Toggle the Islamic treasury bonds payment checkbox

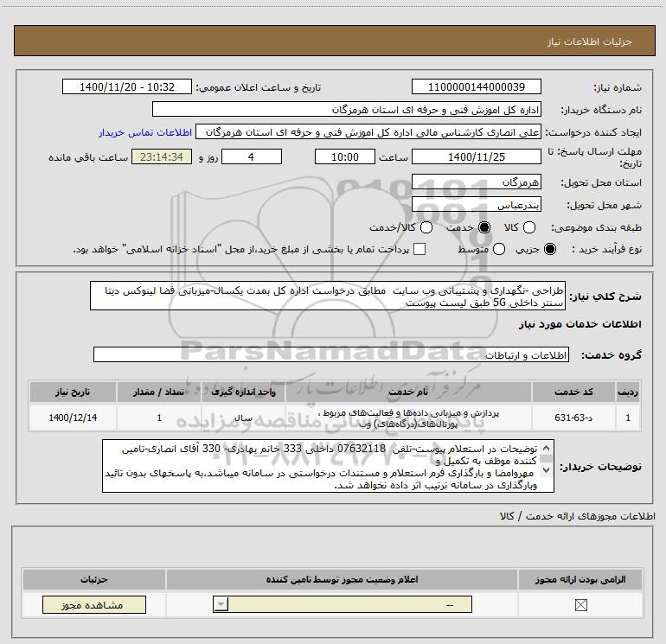click(x=419, y=250)
